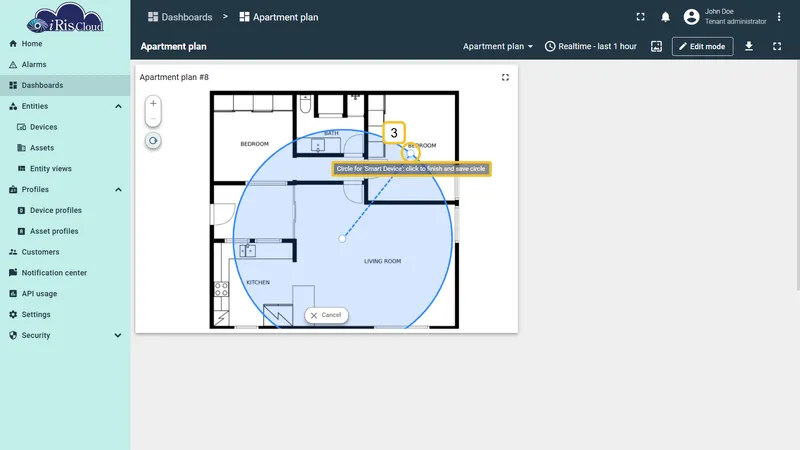This screenshot has width=800, height=450.
Task: Click the Devices icon in sidebar
Action: coord(21,127)
